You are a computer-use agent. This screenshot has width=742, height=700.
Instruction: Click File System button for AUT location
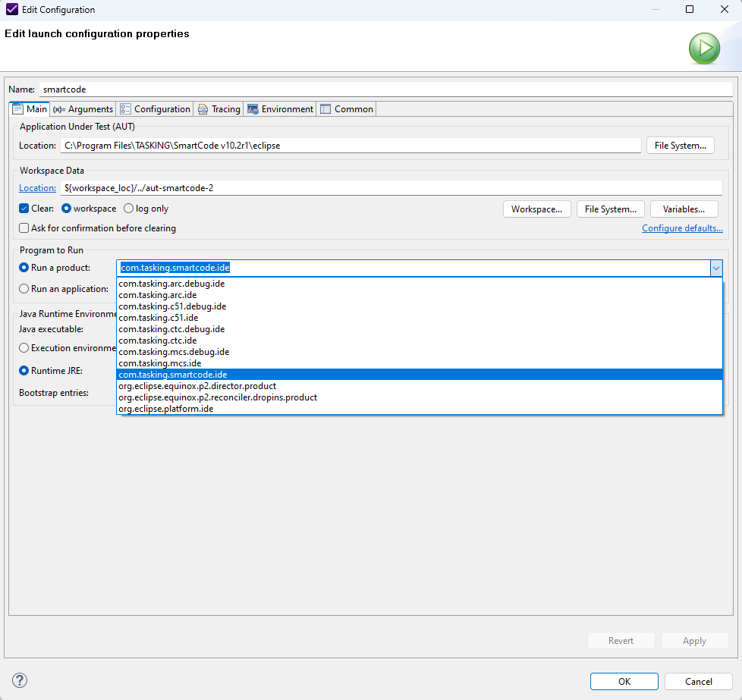(x=680, y=146)
